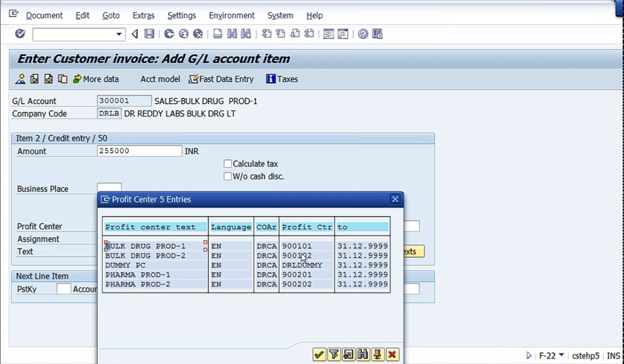Click the Profit center text column header
The height and width of the screenshot is (364, 624).
156,227
